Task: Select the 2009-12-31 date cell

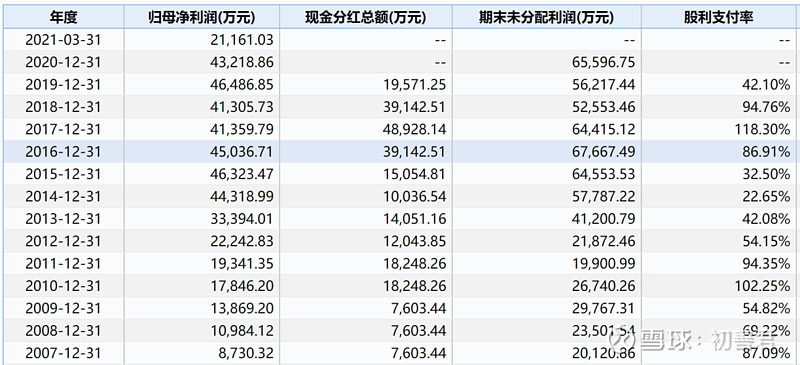Action: [63, 309]
